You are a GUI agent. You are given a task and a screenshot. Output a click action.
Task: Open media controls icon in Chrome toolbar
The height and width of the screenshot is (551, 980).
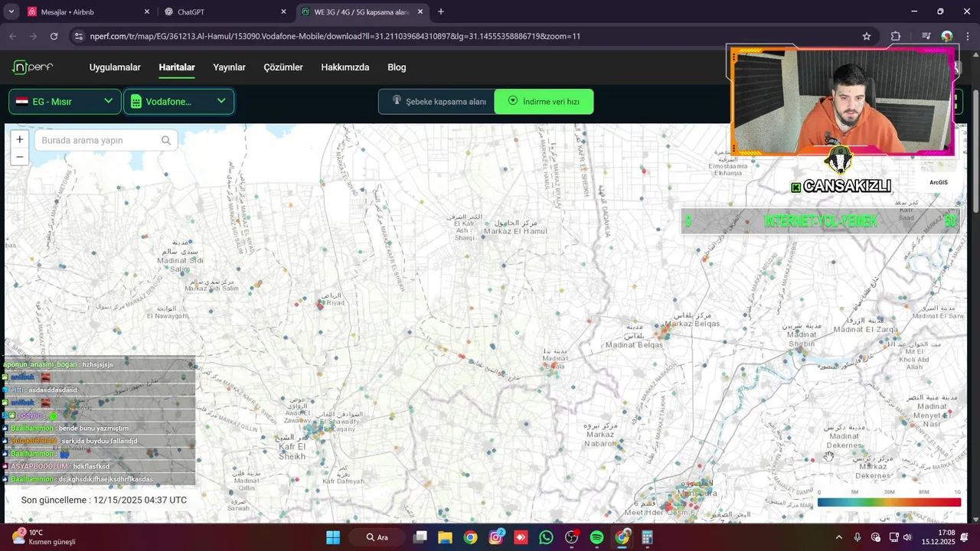click(926, 36)
